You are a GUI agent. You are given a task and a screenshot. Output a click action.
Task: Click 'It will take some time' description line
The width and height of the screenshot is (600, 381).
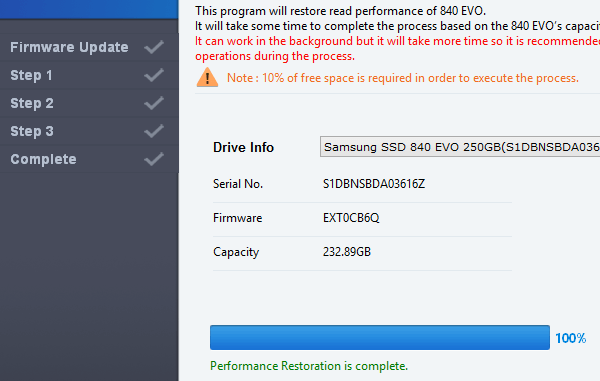point(398,26)
